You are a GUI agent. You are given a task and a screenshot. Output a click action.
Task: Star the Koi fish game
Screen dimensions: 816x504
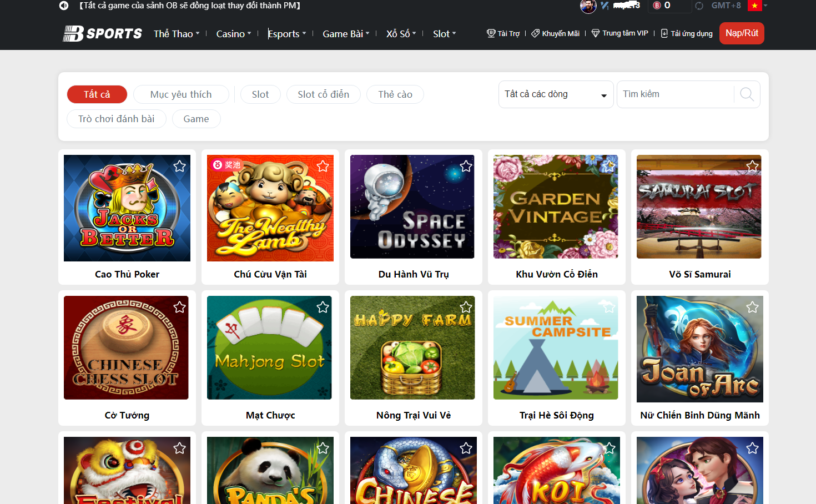coord(609,448)
